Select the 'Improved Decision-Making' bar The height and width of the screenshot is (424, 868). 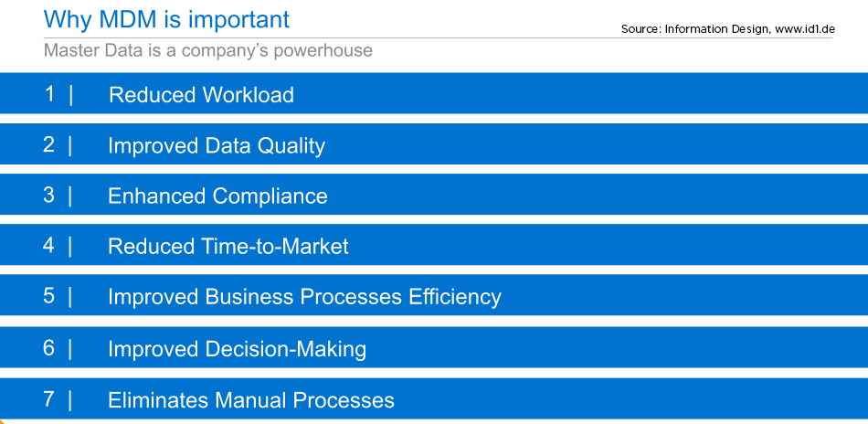pos(434,347)
